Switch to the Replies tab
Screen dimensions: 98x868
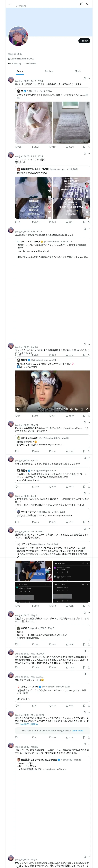pyautogui.click(x=49, y=71)
